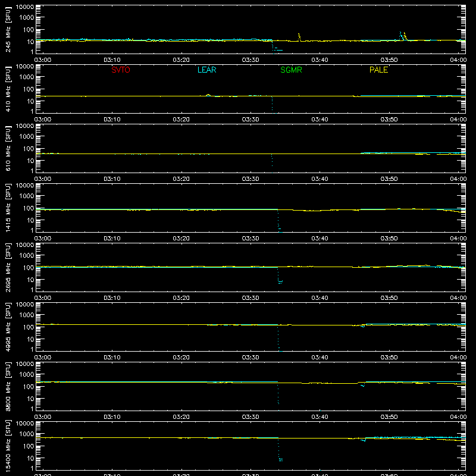Click the 10000 tick label on the 8800 MHz axis
476x476 pixels.
coord(25,364)
